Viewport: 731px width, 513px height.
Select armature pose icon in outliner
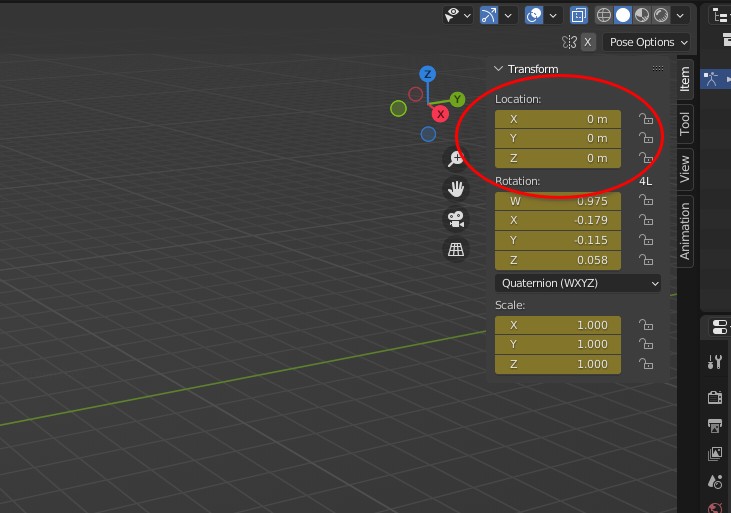click(711, 79)
